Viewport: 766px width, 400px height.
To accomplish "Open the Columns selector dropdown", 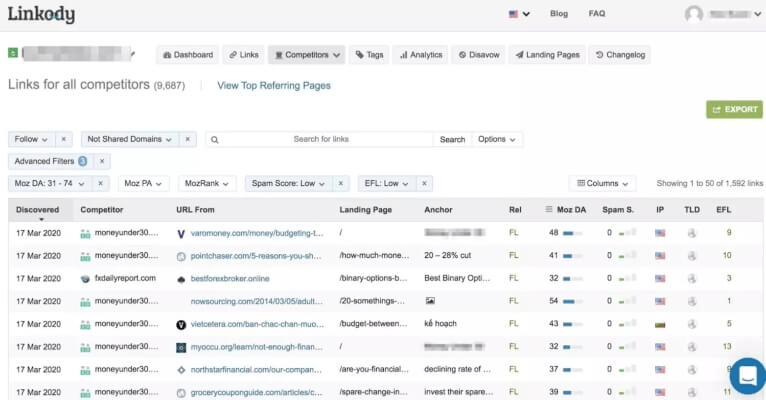I will coord(602,184).
